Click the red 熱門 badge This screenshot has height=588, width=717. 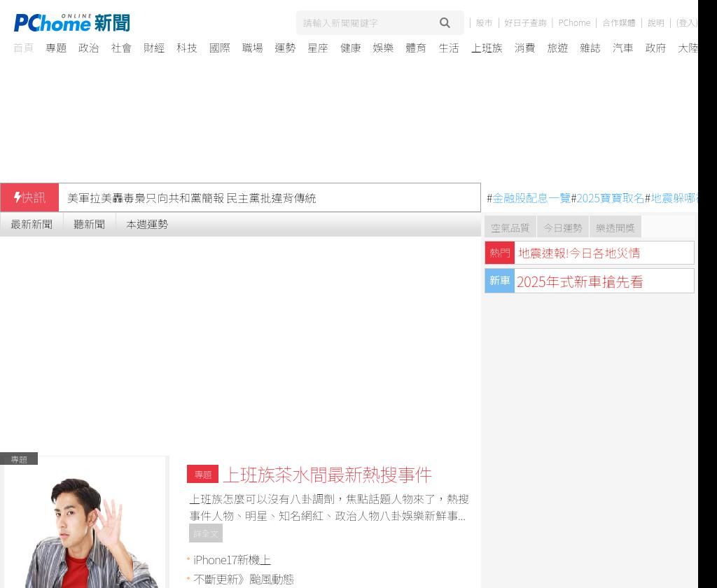(x=500, y=253)
